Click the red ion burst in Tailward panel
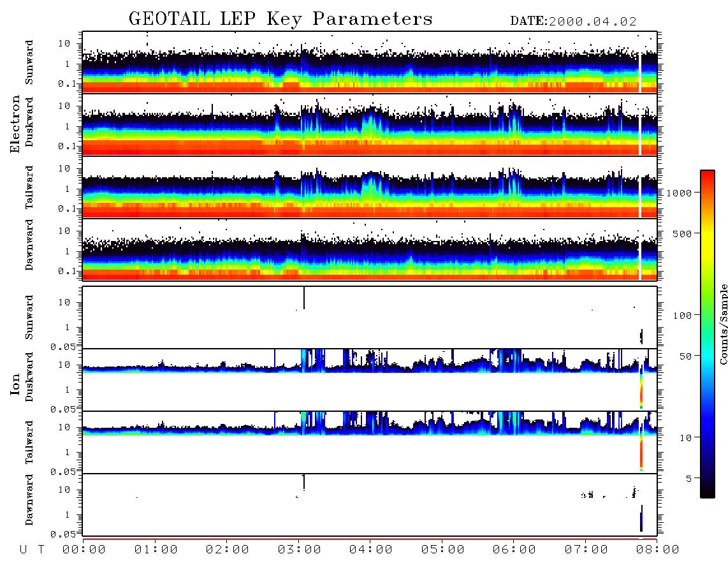This screenshot has width=728, height=561. coord(641,453)
